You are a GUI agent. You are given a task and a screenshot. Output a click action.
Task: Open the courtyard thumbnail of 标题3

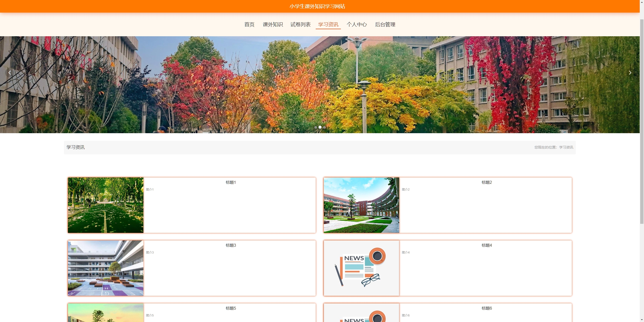pos(106,268)
